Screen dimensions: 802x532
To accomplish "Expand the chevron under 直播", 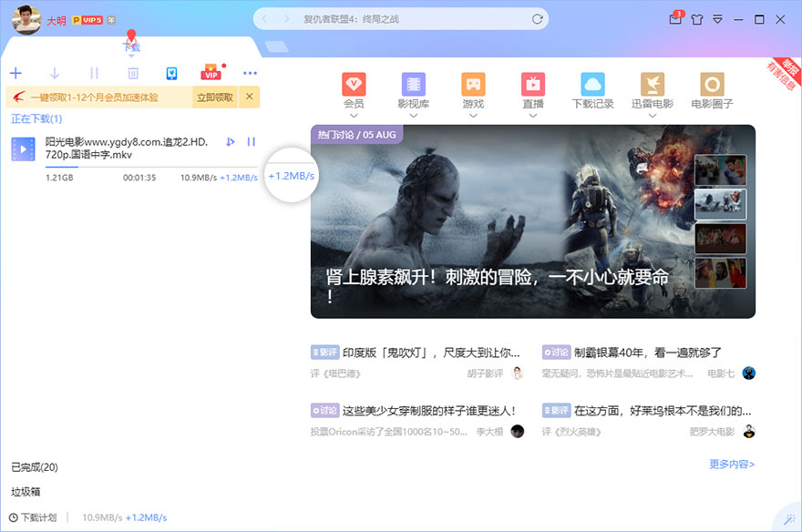I will (533, 116).
